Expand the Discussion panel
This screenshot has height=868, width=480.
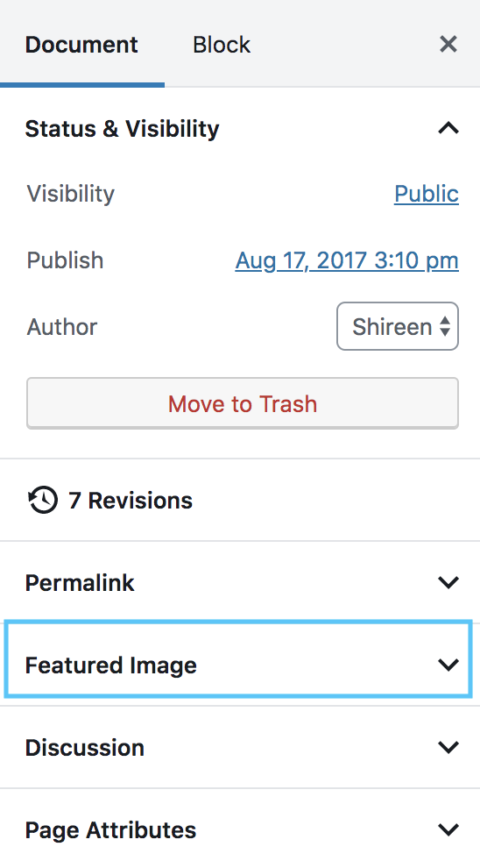(240, 747)
